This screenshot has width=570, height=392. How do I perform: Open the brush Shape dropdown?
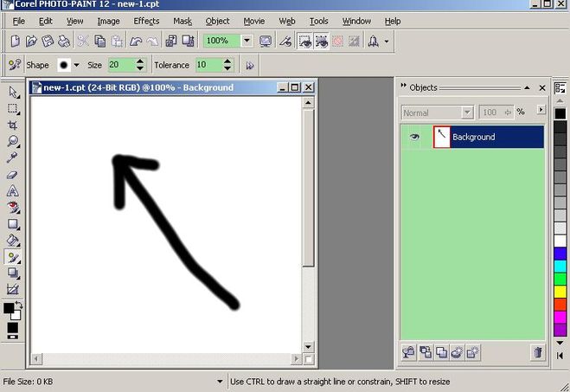pos(76,65)
